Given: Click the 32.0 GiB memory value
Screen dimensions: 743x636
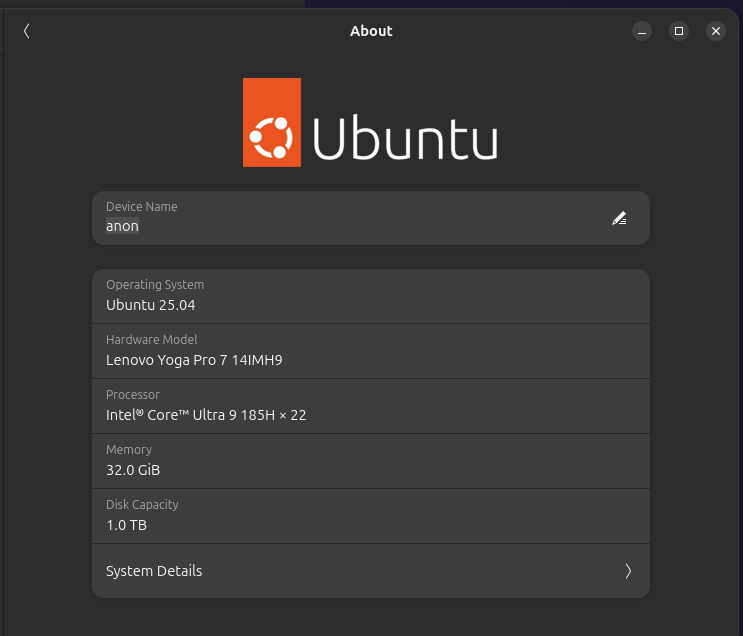Looking at the screenshot, I should [133, 470].
